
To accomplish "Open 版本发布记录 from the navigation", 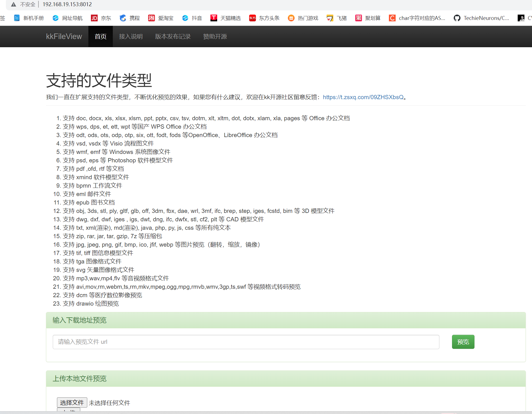I will tap(173, 36).
